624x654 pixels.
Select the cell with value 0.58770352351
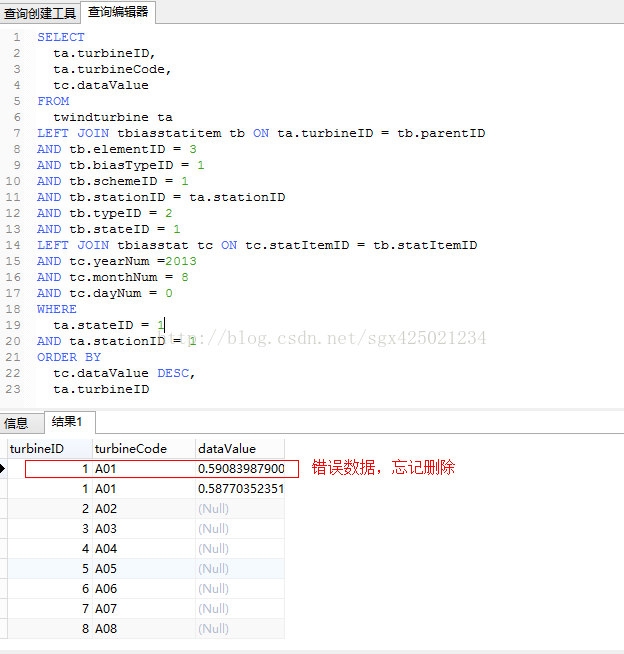[241, 488]
